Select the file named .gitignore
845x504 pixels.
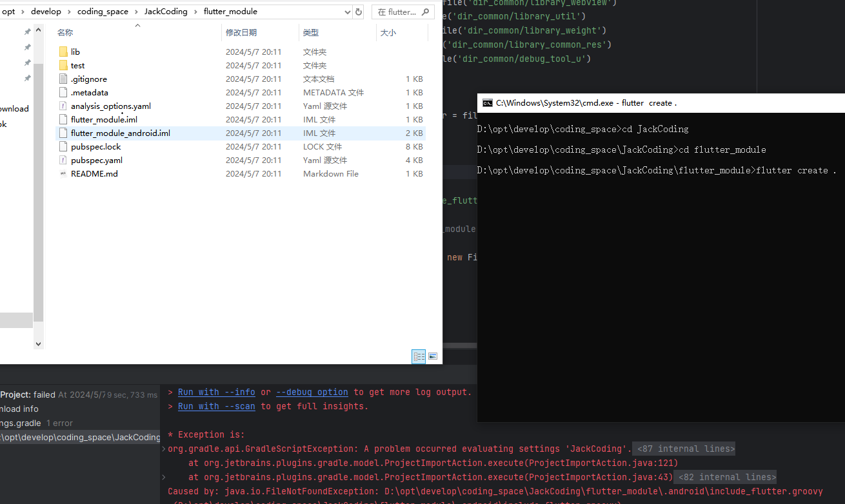coord(89,79)
